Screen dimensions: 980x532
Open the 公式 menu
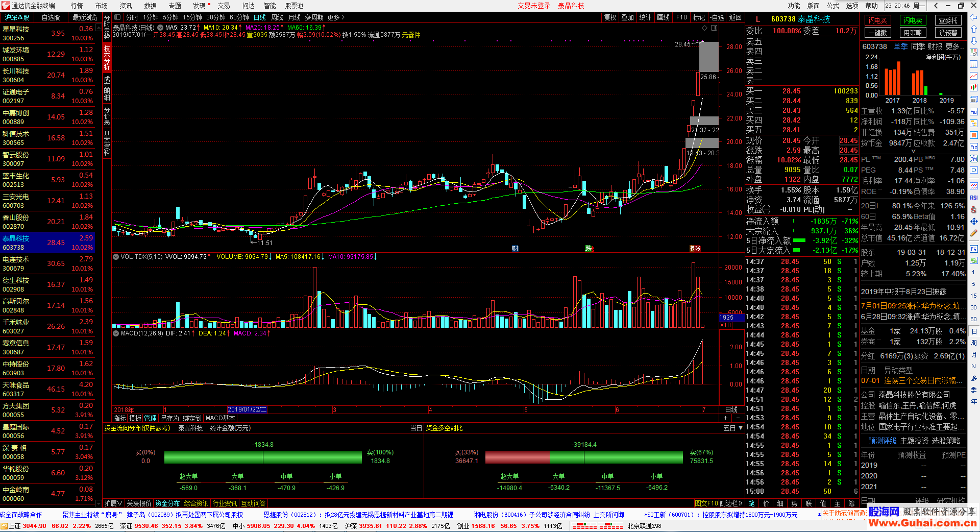pos(833,6)
